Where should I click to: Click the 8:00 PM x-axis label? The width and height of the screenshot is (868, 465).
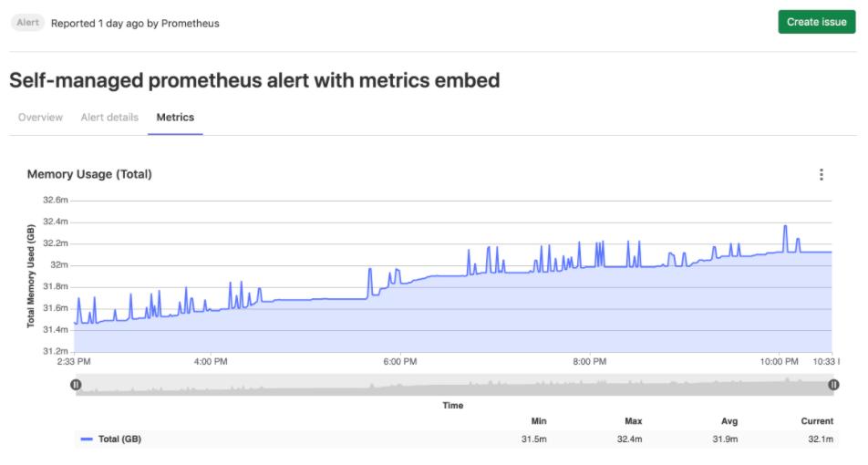click(x=589, y=362)
